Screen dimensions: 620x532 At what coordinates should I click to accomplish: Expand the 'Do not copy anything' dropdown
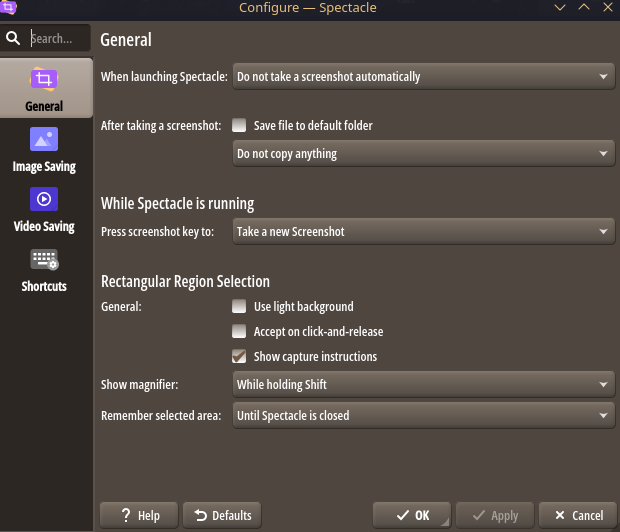(x=423, y=153)
